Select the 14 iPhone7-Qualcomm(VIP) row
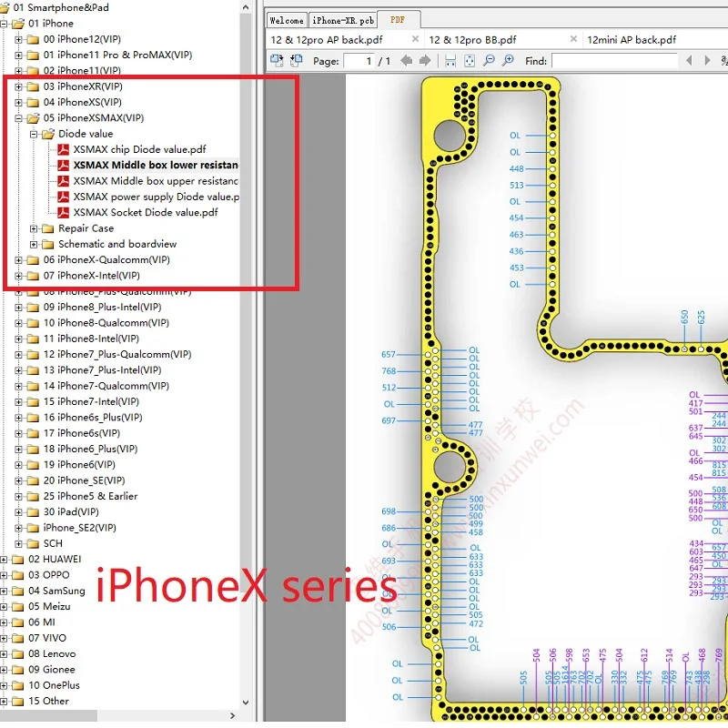This screenshot has height=728, width=728. tap(106, 386)
